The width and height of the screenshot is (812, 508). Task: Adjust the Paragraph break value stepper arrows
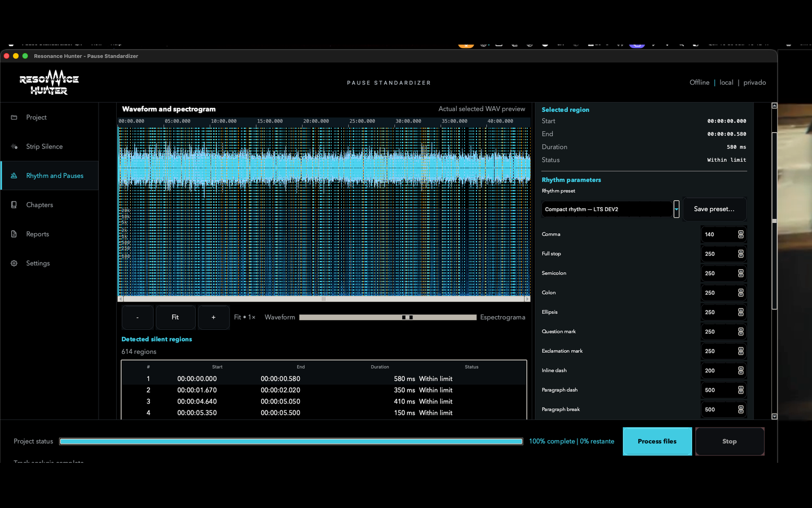[x=741, y=410]
